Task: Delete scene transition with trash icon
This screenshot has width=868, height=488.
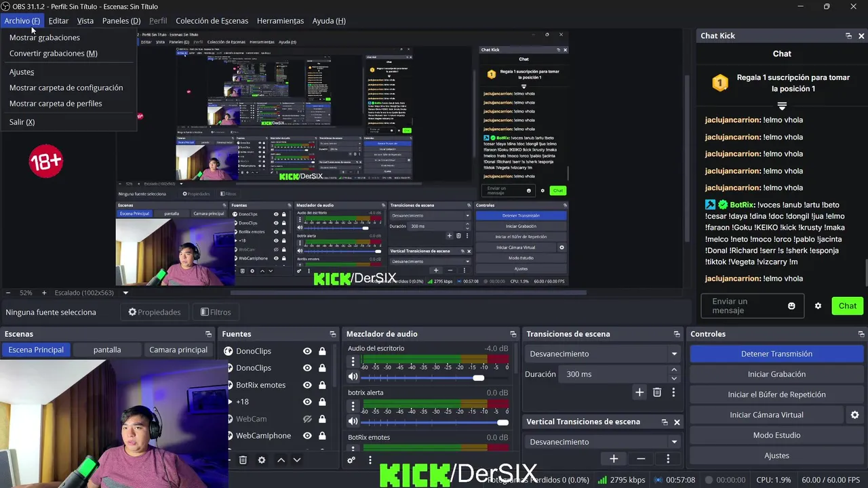Action: [657, 392]
